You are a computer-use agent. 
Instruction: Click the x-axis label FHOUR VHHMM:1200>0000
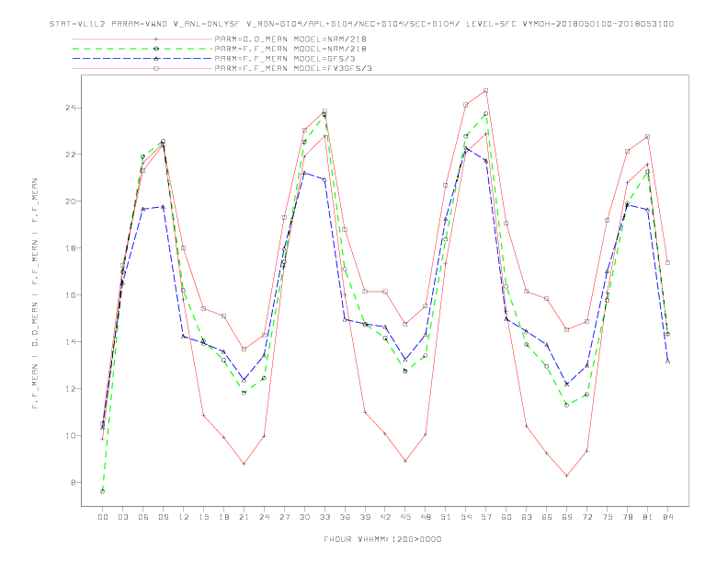tap(382, 539)
